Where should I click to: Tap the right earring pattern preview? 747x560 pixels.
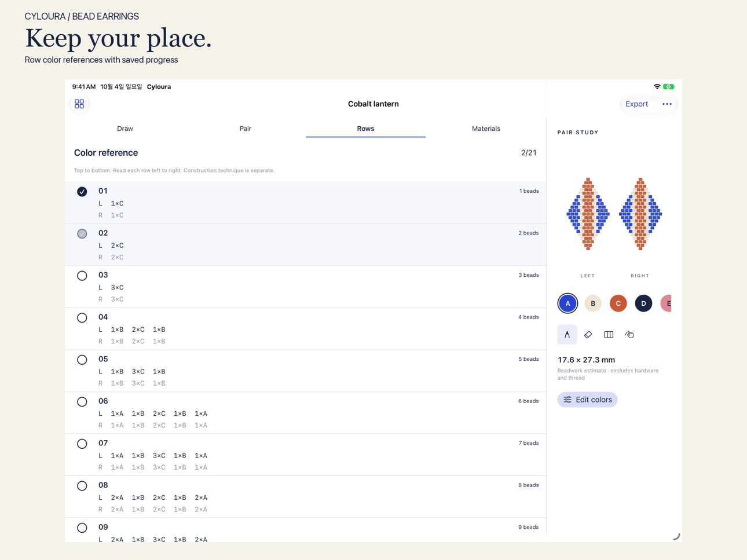pyautogui.click(x=640, y=214)
